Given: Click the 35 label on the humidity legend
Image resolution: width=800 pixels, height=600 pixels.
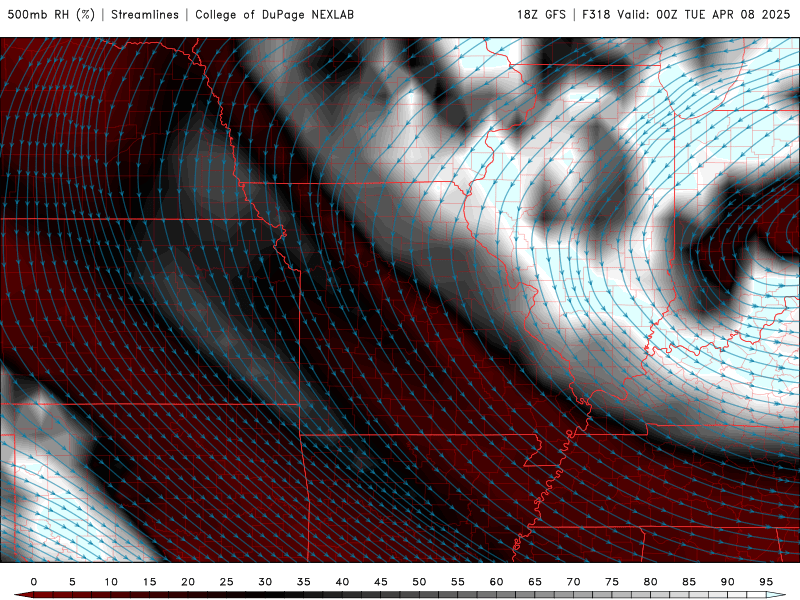Looking at the screenshot, I should coord(304,582).
